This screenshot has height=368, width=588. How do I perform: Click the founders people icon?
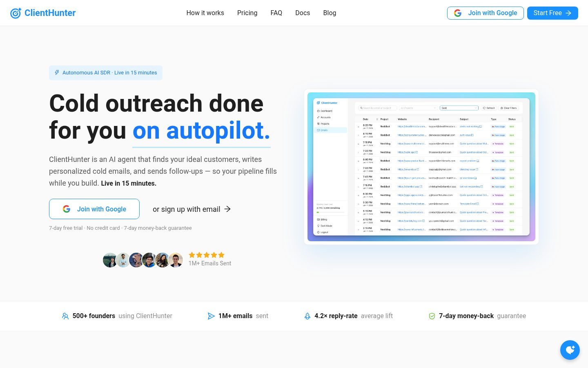(x=65, y=316)
